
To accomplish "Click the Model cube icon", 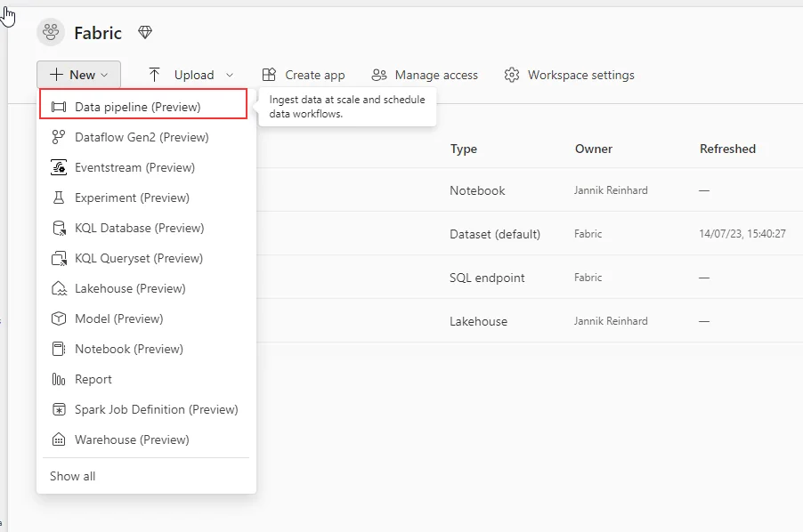I will 59,318.
